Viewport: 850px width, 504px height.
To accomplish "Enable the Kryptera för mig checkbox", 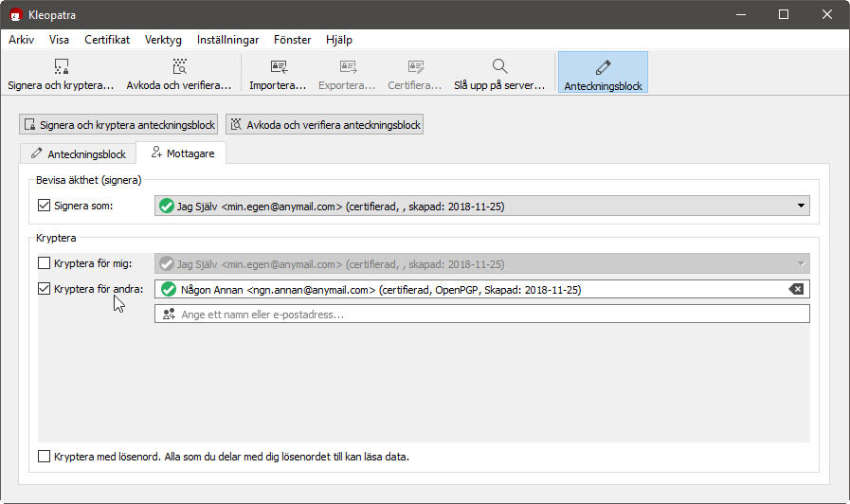I will (x=44, y=264).
